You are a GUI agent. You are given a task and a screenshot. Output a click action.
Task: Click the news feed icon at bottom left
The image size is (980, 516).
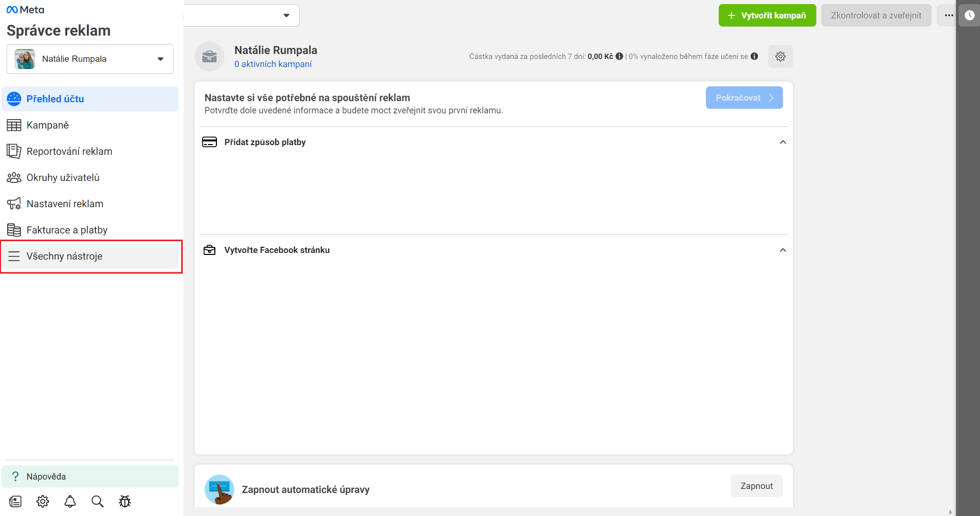coord(15,501)
